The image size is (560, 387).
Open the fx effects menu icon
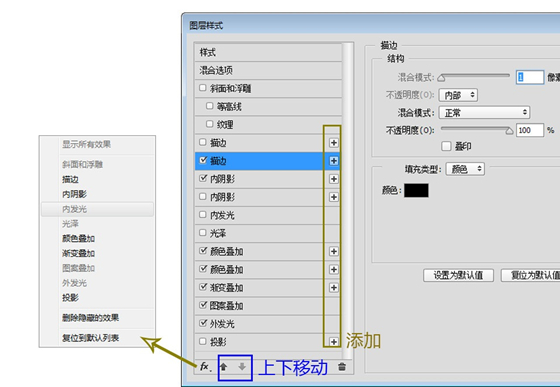click(x=205, y=367)
